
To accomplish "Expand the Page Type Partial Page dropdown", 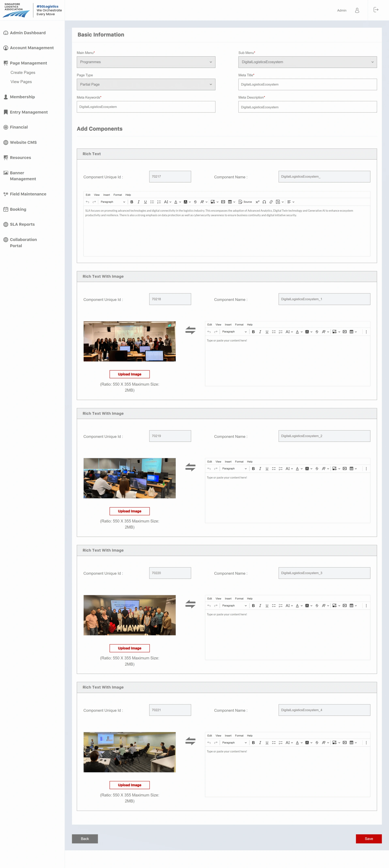I will click(146, 85).
